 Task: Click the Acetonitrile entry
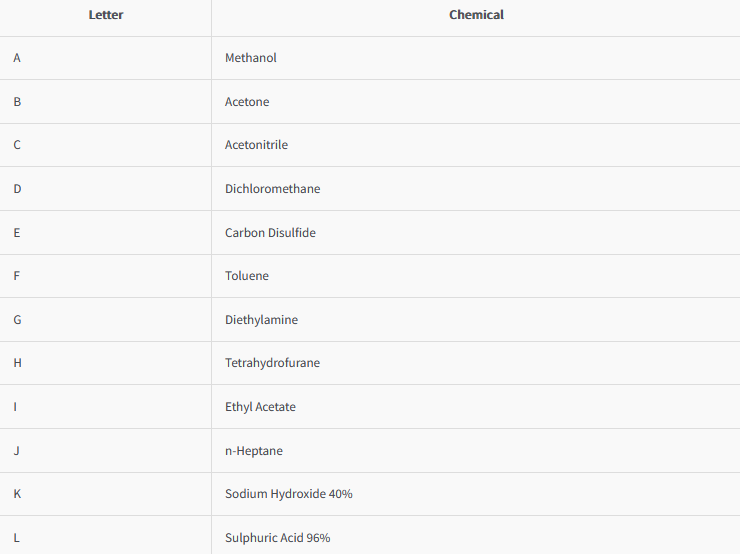tap(256, 144)
